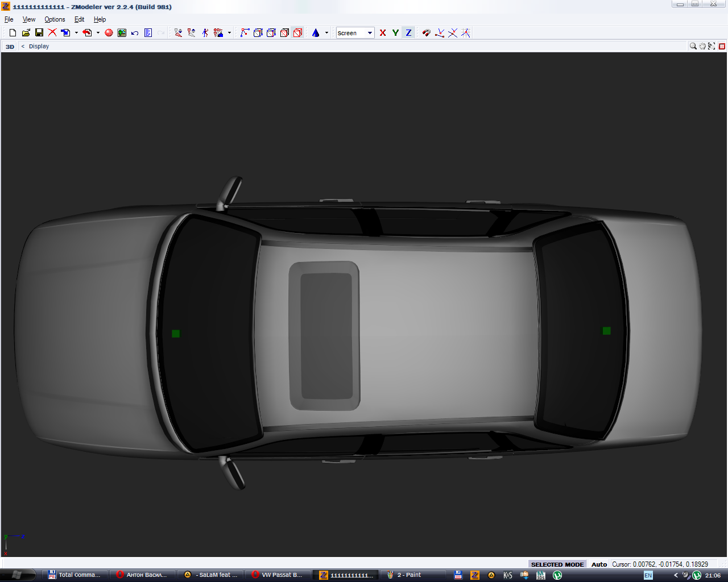The width and height of the screenshot is (728, 582).
Task: Toggle the X axis constraint
Action: (383, 33)
